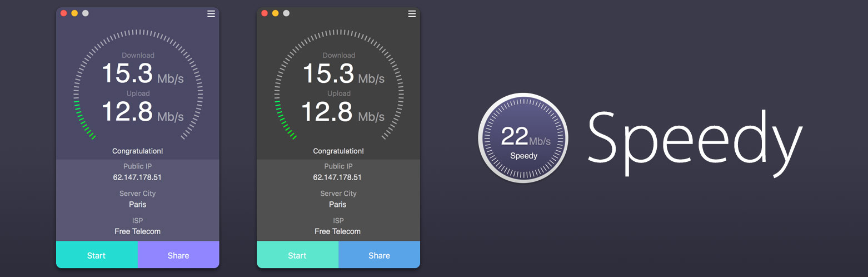Click the green gauge ticks in the purple window
The image size is (868, 277).
(x=83, y=122)
